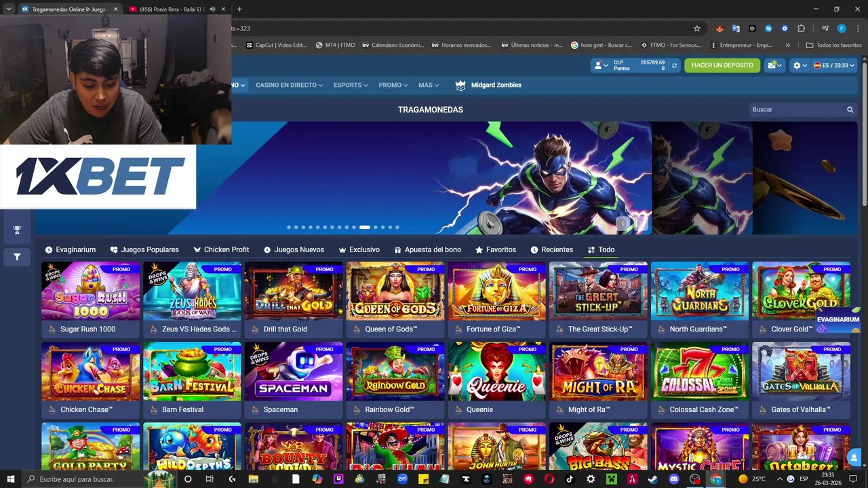This screenshot has width=868, height=488.
Task: Mute the Ponle Rmx tab speaker icon
Action: click(x=212, y=9)
